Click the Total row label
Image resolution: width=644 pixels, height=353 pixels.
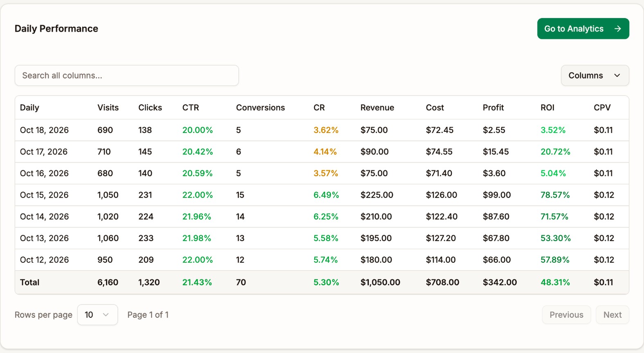coord(29,282)
